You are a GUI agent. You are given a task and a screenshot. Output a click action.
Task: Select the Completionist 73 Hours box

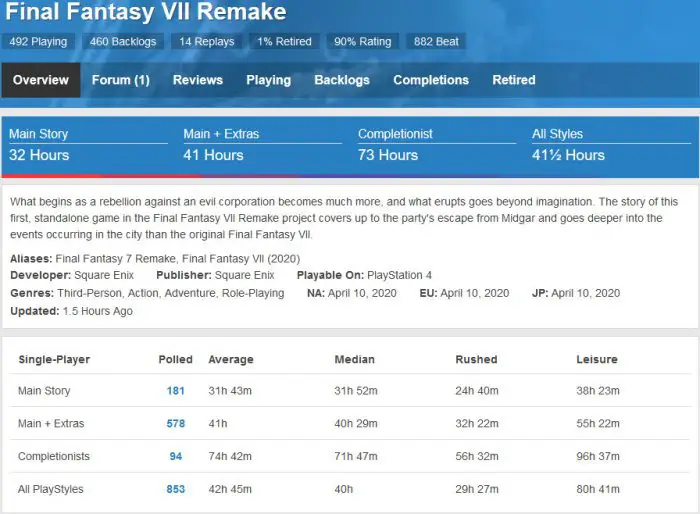[437, 145]
